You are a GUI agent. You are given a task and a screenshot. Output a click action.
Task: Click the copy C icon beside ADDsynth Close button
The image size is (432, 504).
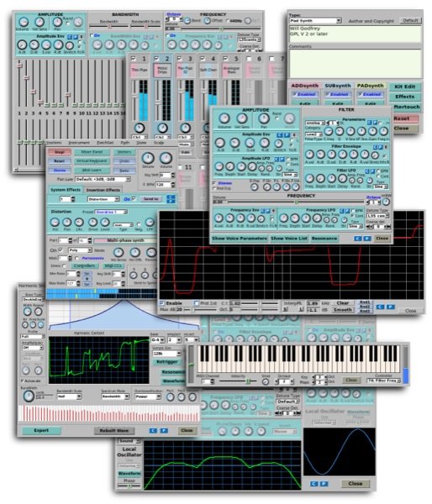click(x=358, y=239)
